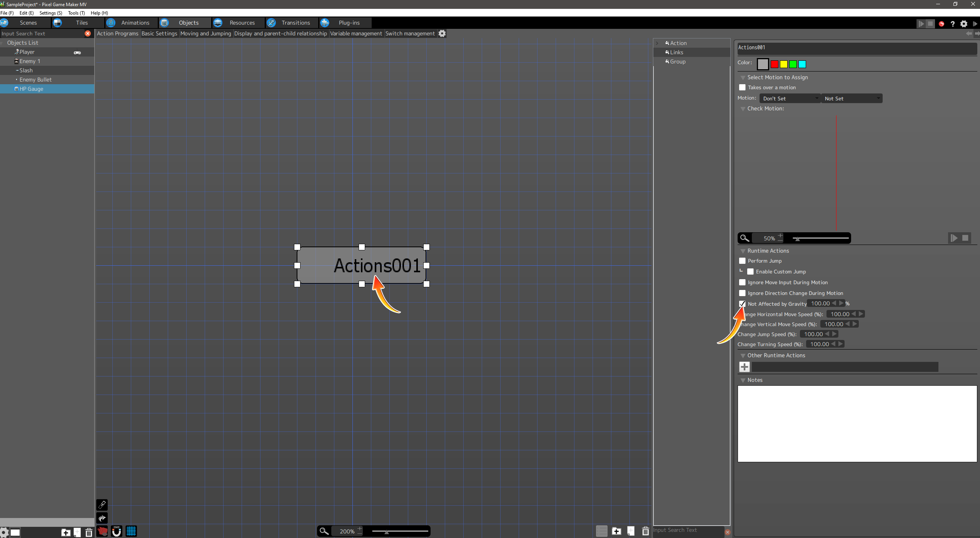This screenshot has height=538, width=980.
Task: Click the gear icon beside Switch management
Action: [x=442, y=33]
